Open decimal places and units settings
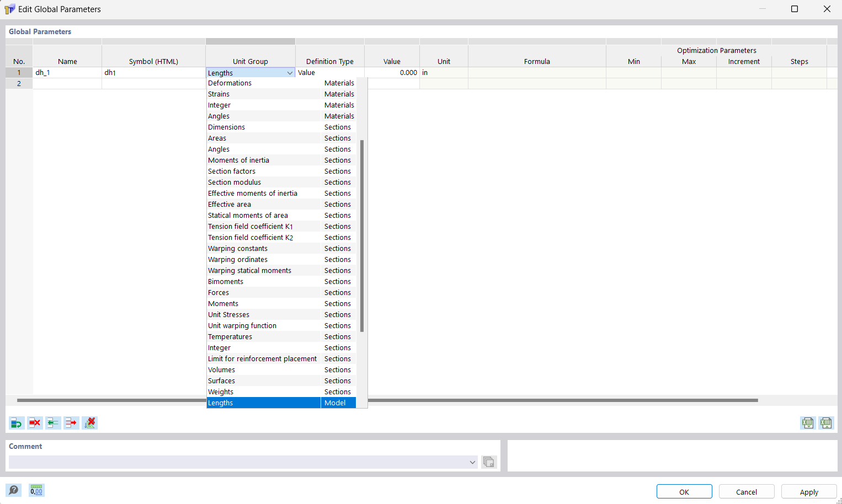This screenshot has width=842, height=504. 36,490
